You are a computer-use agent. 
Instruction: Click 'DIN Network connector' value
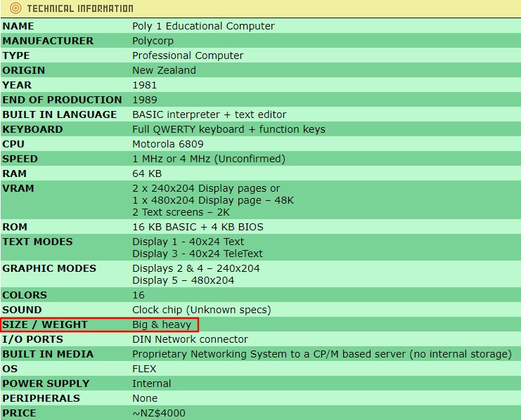pos(190,339)
